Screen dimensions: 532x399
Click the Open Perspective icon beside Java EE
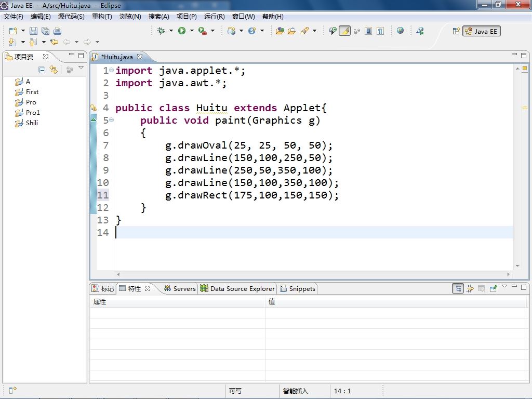point(456,31)
